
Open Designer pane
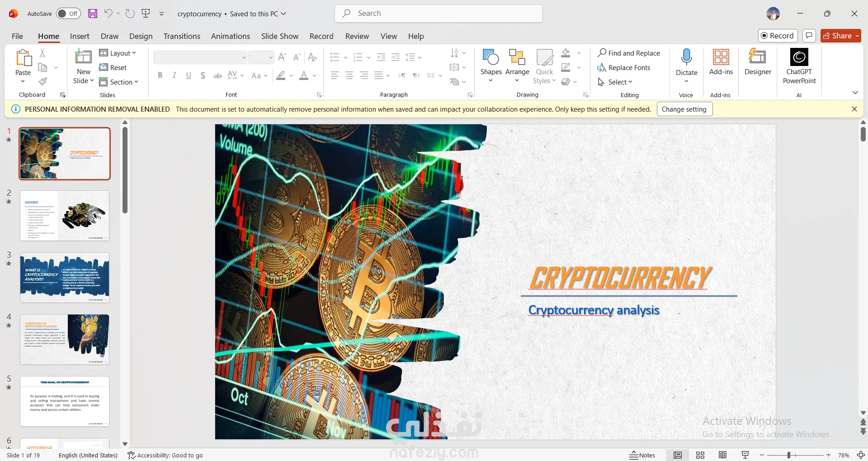coord(758,62)
